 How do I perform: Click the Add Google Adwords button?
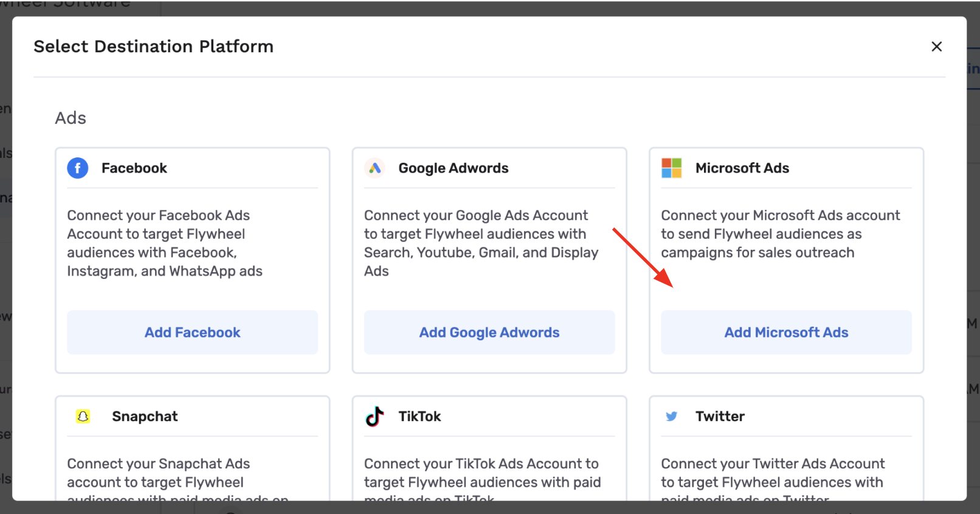click(x=489, y=332)
